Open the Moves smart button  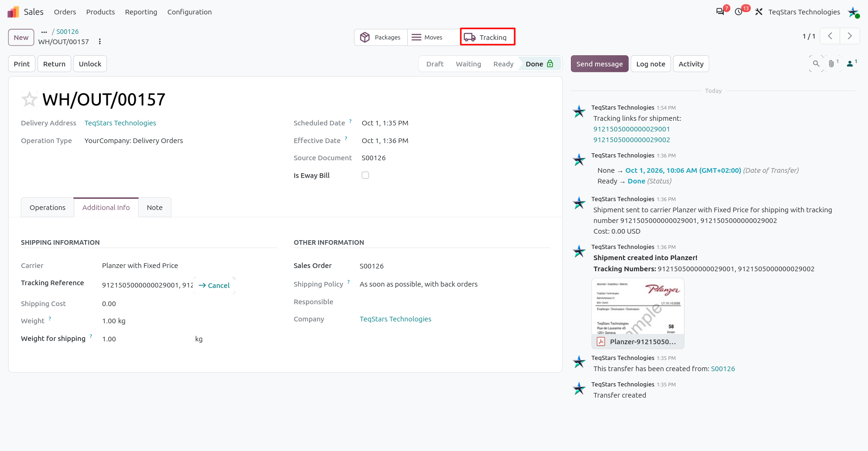click(x=434, y=37)
